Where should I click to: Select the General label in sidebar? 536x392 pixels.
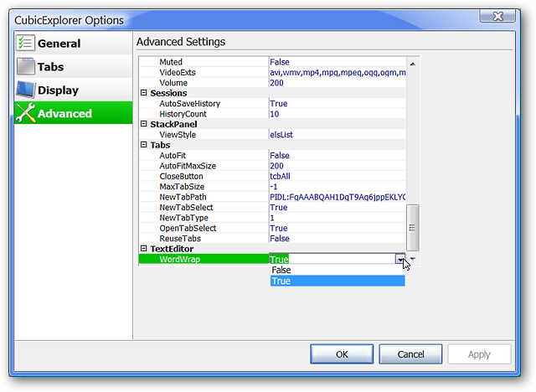(x=59, y=44)
